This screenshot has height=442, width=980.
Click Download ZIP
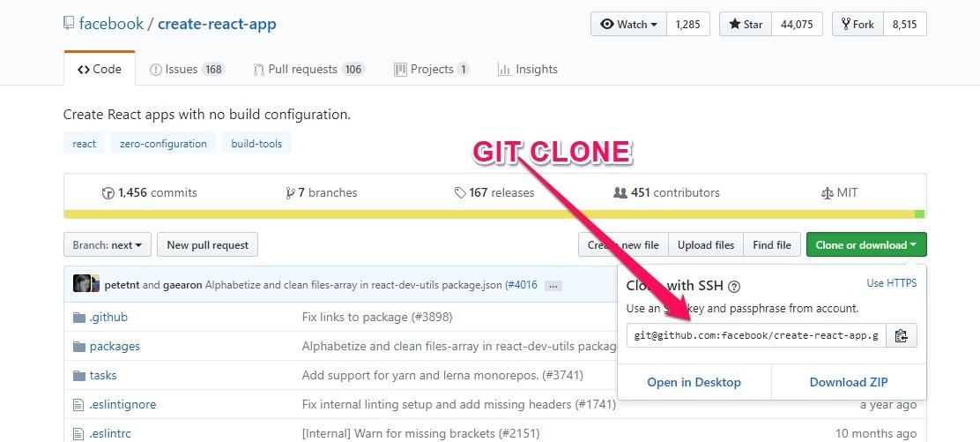click(x=849, y=383)
